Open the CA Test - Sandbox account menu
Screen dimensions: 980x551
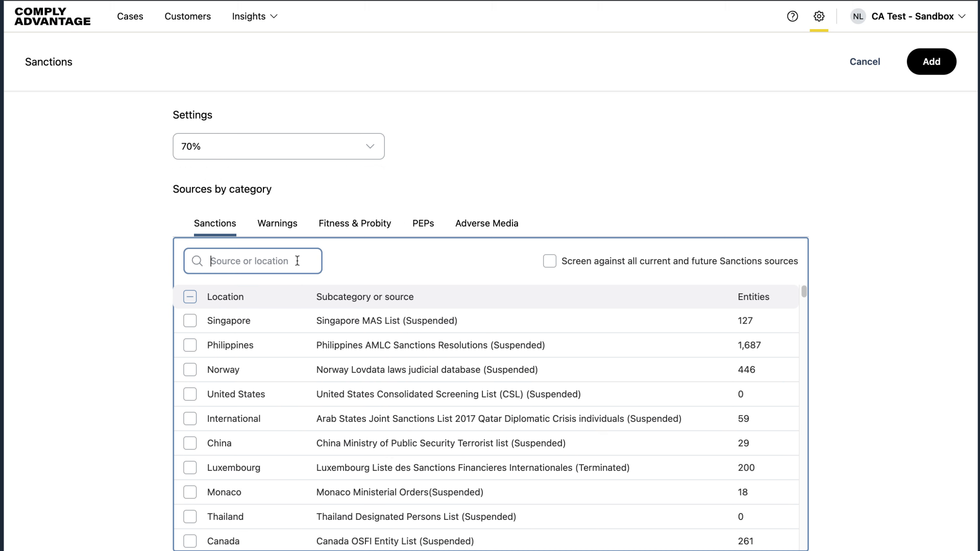[x=918, y=16]
